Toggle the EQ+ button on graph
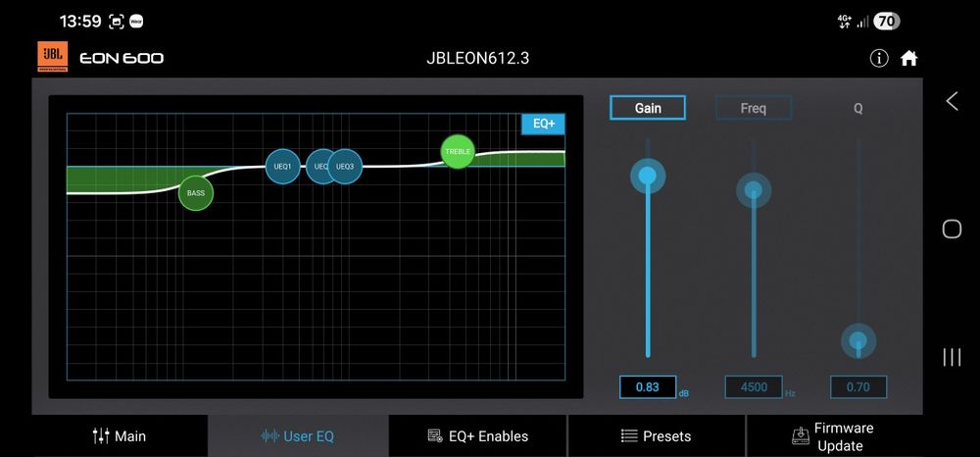 pos(543,124)
